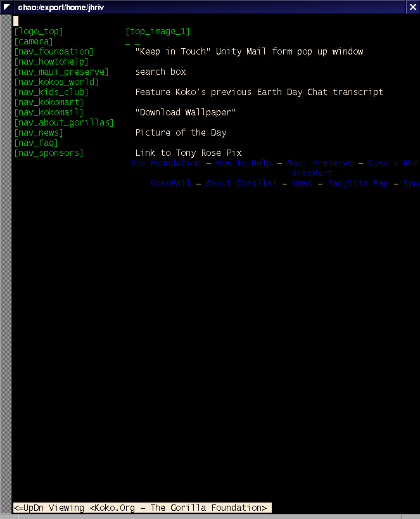Screen dimensions: 420x519
Task: Click the vertical scrollbar on left edge
Action: 6,264
